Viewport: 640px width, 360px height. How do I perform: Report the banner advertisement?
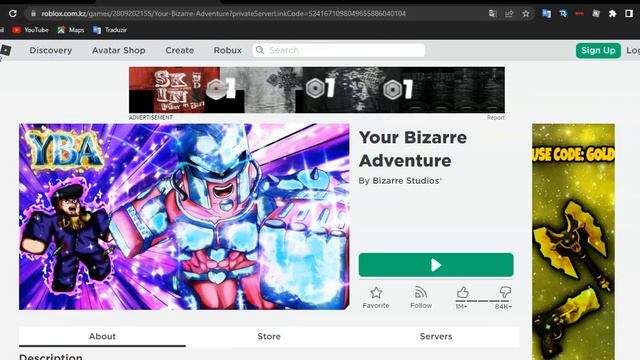496,118
